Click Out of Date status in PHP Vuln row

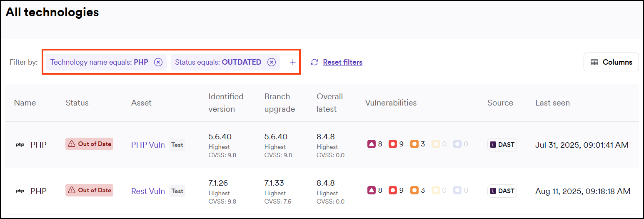[90, 144]
